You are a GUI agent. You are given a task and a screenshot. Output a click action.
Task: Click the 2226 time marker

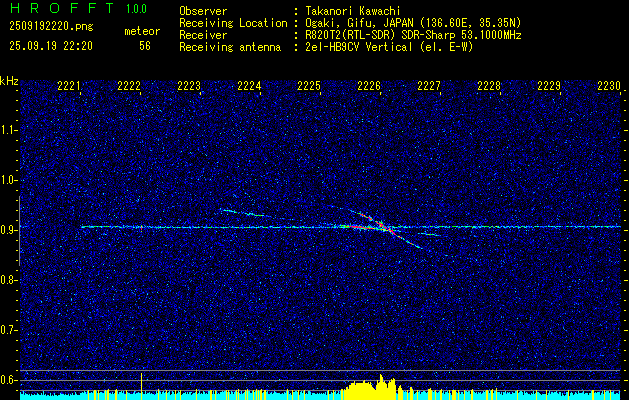click(x=369, y=86)
